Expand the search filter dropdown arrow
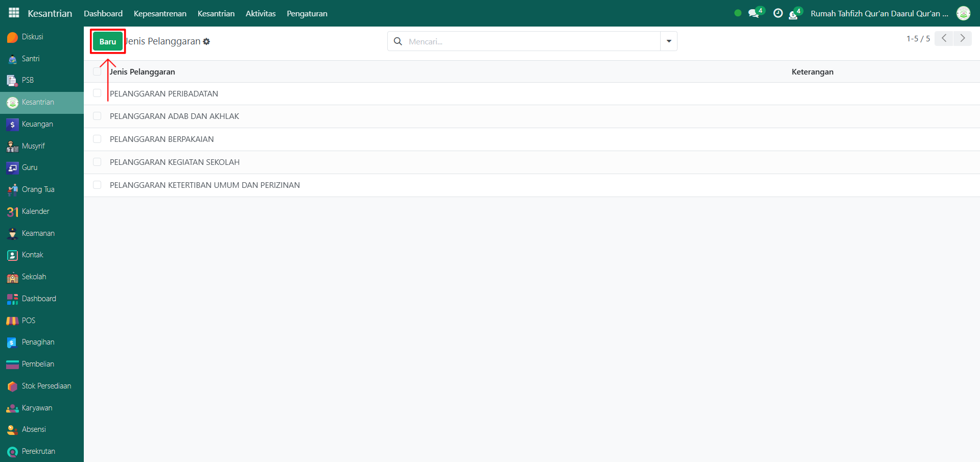980x462 pixels. tap(668, 41)
